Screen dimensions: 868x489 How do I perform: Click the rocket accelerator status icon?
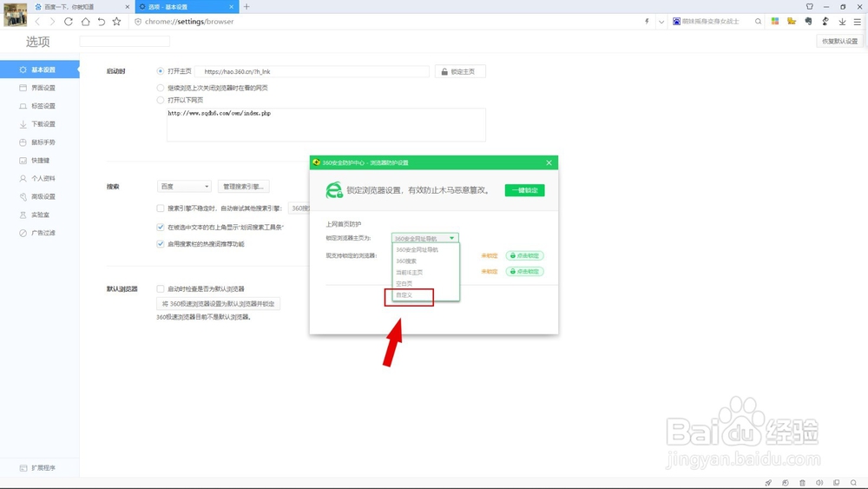point(768,483)
